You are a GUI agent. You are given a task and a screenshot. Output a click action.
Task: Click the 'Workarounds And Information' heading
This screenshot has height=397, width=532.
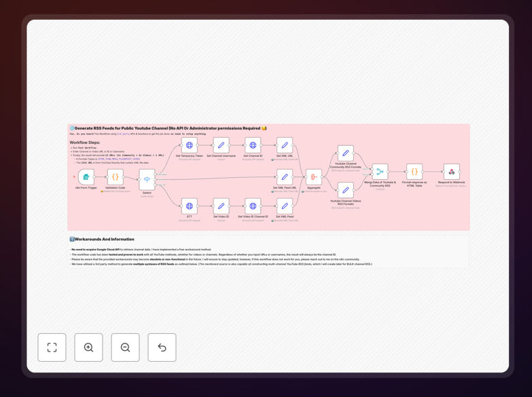point(102,239)
